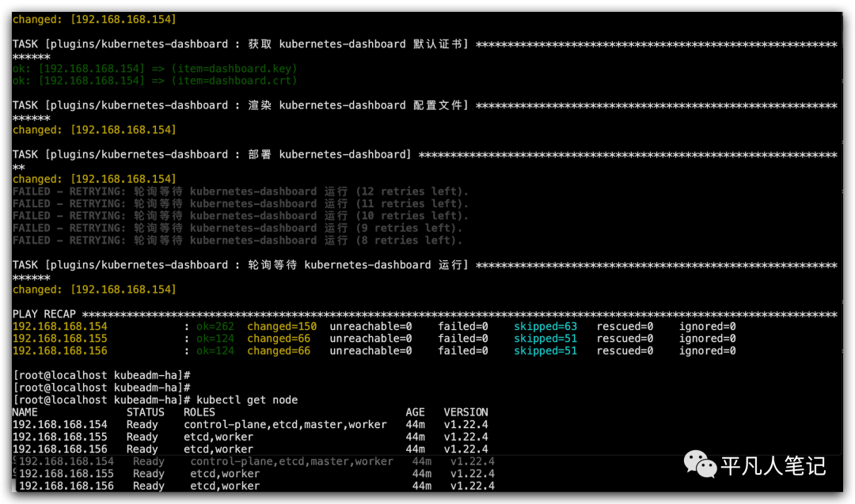Image resolution: width=855 pixels, height=504 pixels.
Task: Select the ok line with item=dashboard.crt
Action: (x=155, y=81)
